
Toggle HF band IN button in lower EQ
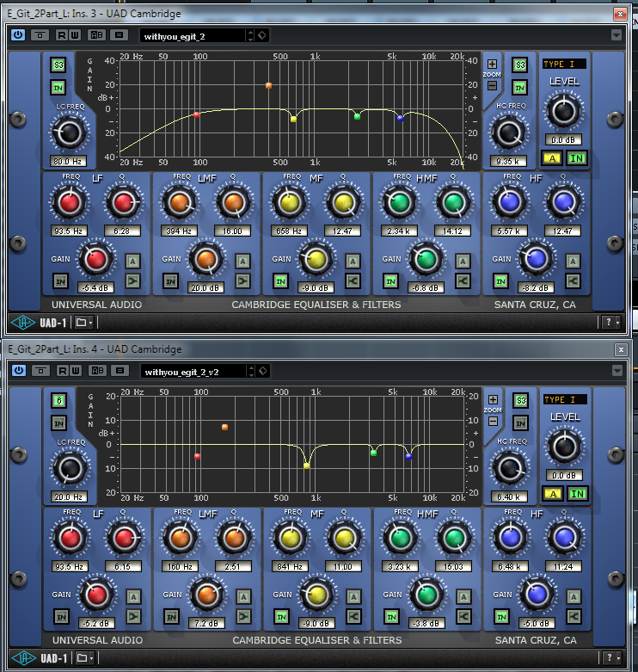pyautogui.click(x=502, y=617)
